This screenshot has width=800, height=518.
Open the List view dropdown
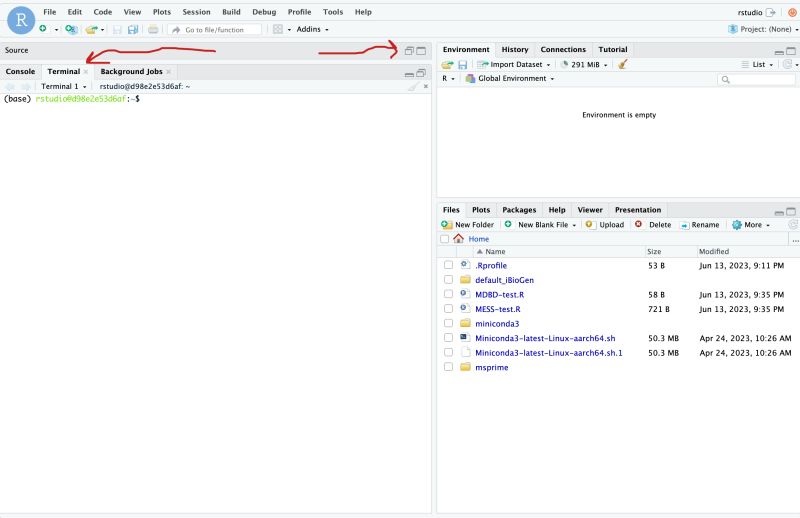(x=758, y=64)
